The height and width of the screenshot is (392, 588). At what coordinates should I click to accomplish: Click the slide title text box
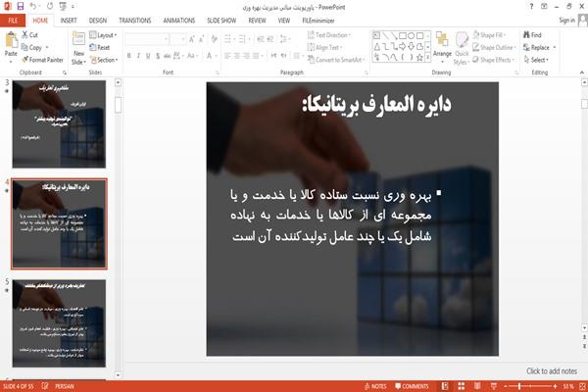coord(376,104)
